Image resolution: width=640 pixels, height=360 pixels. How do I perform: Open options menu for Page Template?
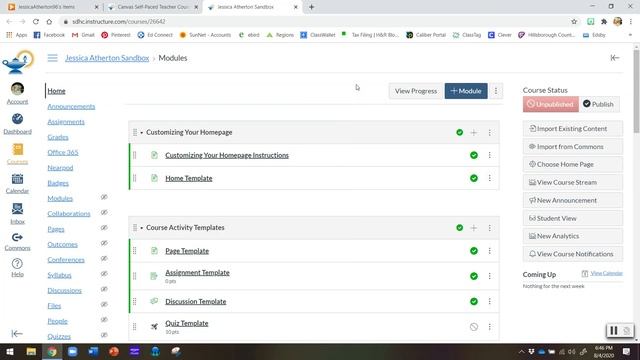tap(489, 251)
